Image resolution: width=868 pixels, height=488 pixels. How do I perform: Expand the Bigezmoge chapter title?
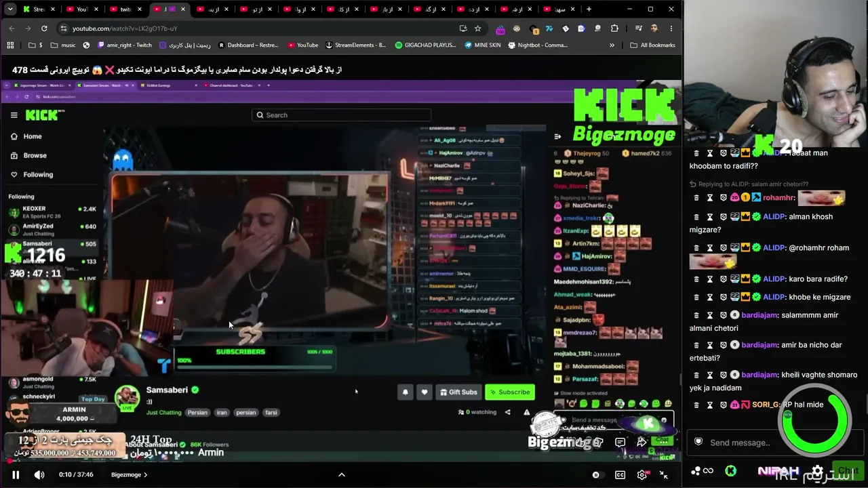[130, 474]
